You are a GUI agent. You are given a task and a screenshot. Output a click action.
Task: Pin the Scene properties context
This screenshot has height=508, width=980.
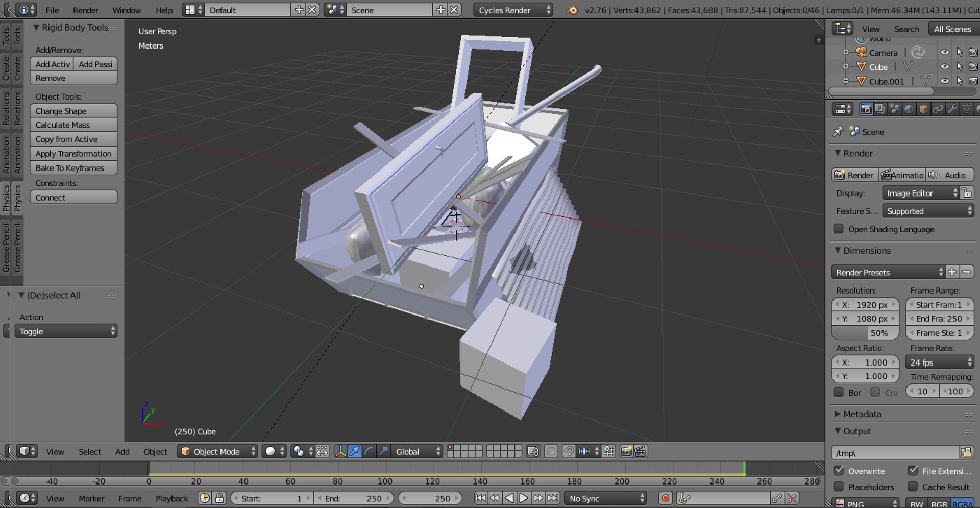pos(838,132)
